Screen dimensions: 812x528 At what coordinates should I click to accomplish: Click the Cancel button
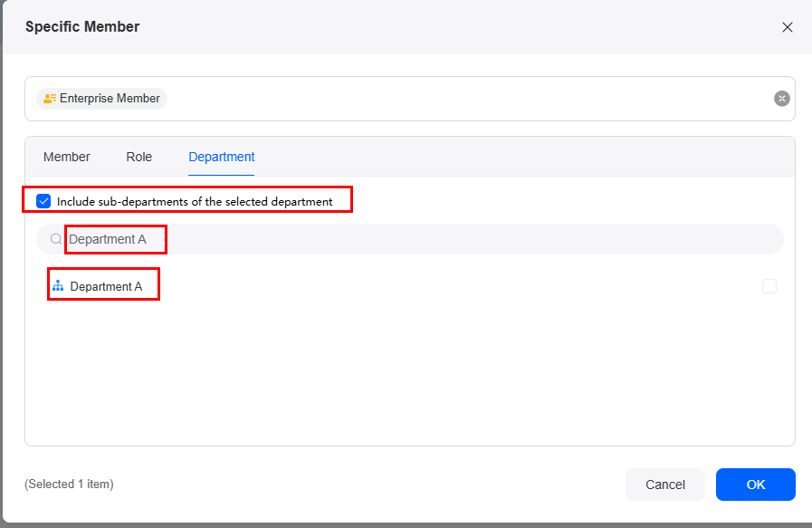coord(665,485)
